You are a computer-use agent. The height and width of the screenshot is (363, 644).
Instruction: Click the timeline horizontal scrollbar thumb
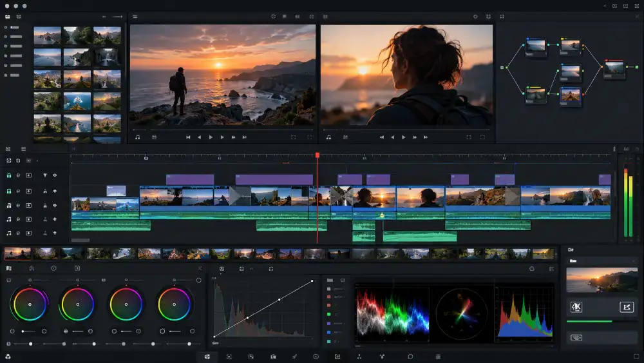coord(80,240)
